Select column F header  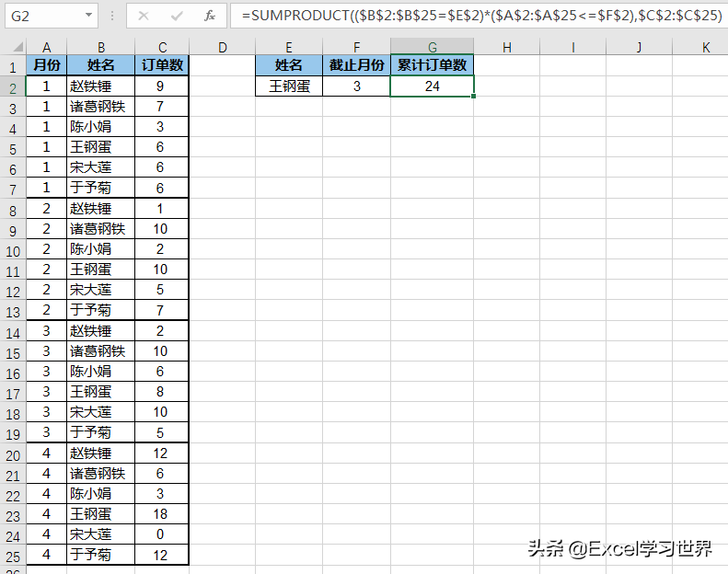(x=356, y=47)
